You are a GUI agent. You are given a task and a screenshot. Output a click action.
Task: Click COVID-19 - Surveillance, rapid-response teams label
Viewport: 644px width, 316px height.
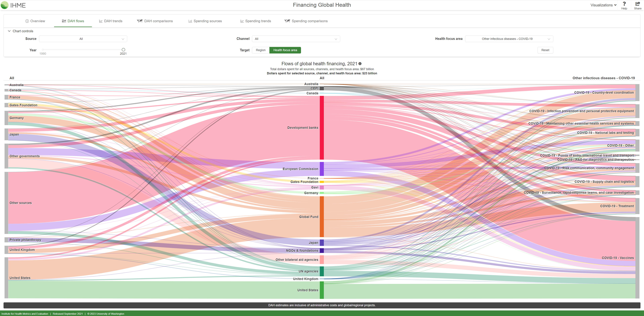point(579,193)
